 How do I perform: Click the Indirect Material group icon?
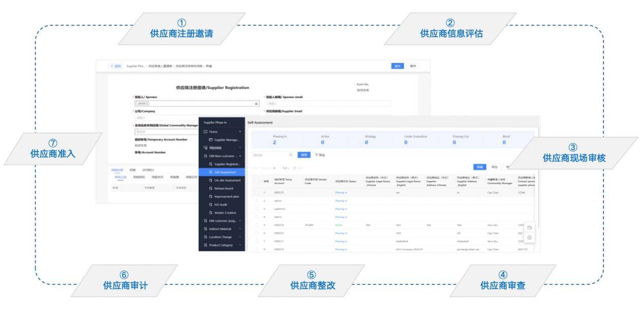pyautogui.click(x=205, y=229)
